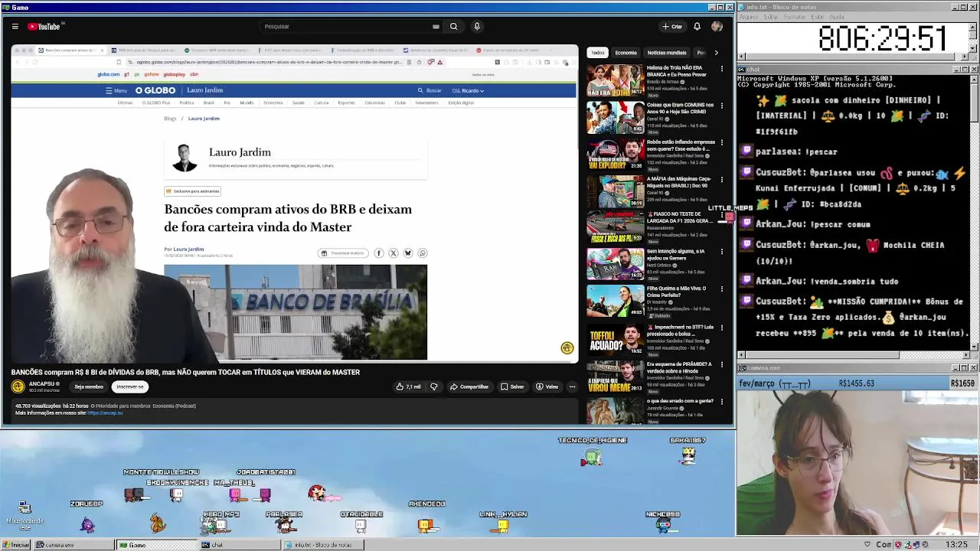The height and width of the screenshot is (551, 980).
Task: Open the on-screen keyboard in the search box
Action: [x=436, y=26]
